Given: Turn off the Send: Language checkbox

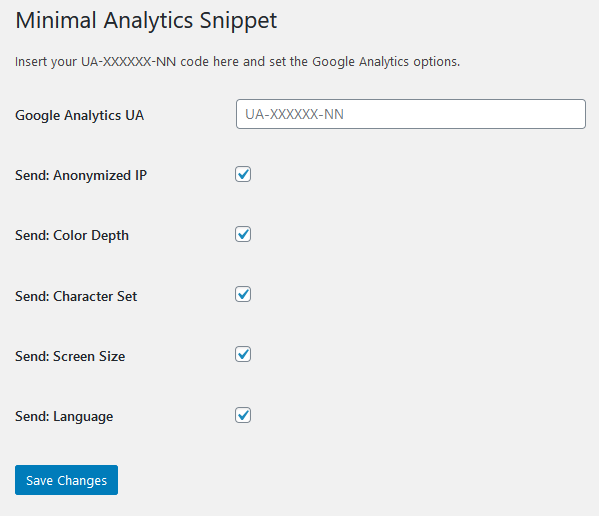Looking at the screenshot, I should (x=243, y=415).
